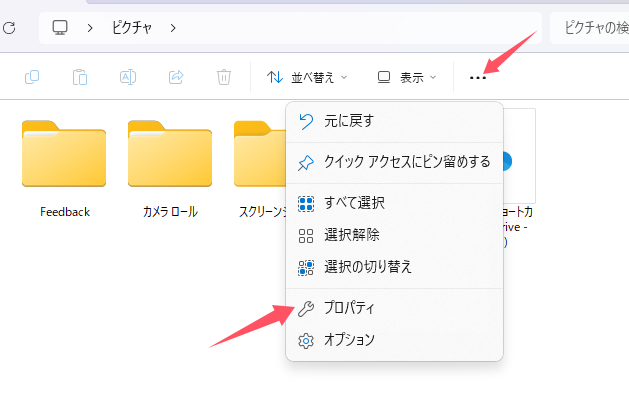The height and width of the screenshot is (396, 629).
Task: Choose 元に戻す in the menu
Action: coord(394,121)
